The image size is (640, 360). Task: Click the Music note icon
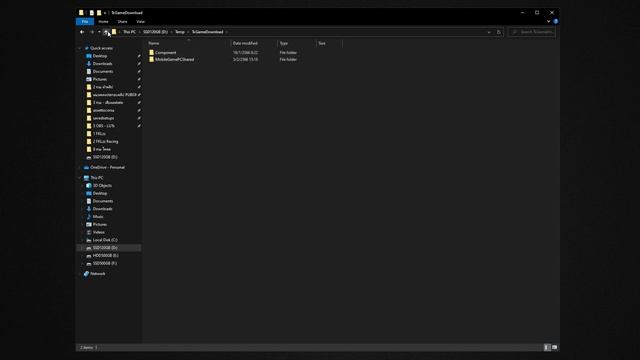pyautogui.click(x=89, y=217)
